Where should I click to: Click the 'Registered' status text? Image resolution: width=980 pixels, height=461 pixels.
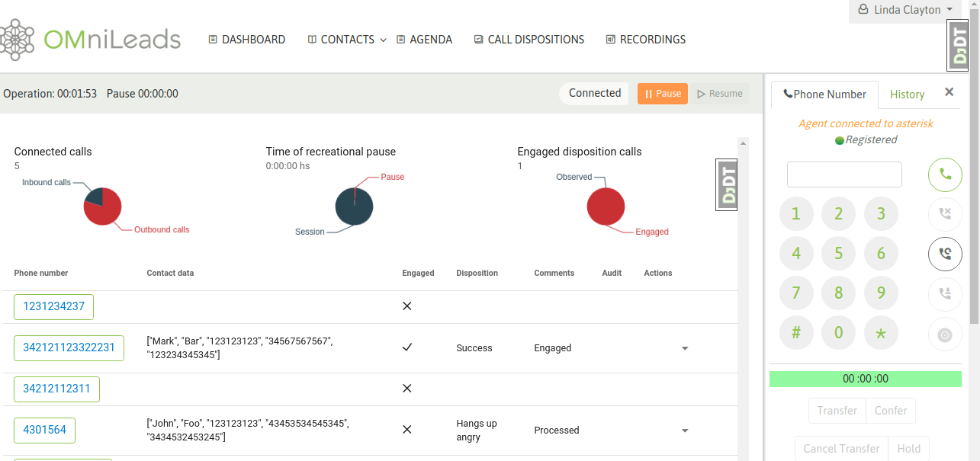pos(871,139)
